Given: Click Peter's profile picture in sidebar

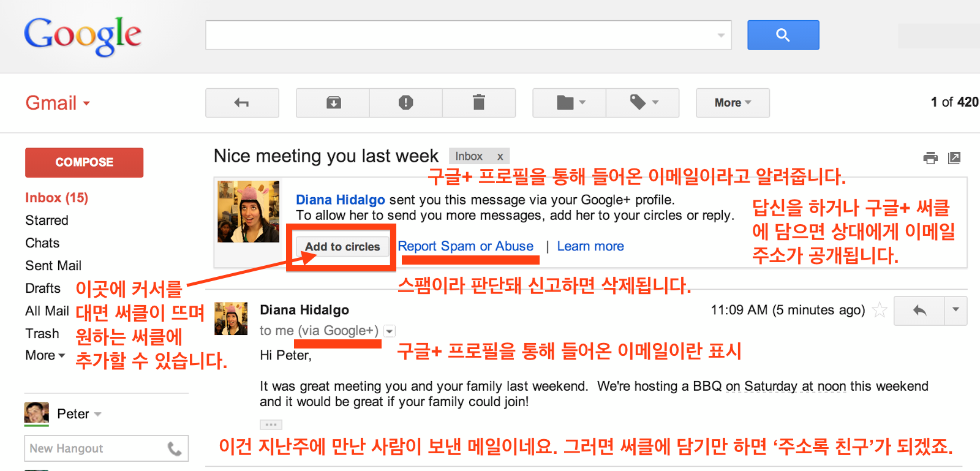Looking at the screenshot, I should click(36, 414).
